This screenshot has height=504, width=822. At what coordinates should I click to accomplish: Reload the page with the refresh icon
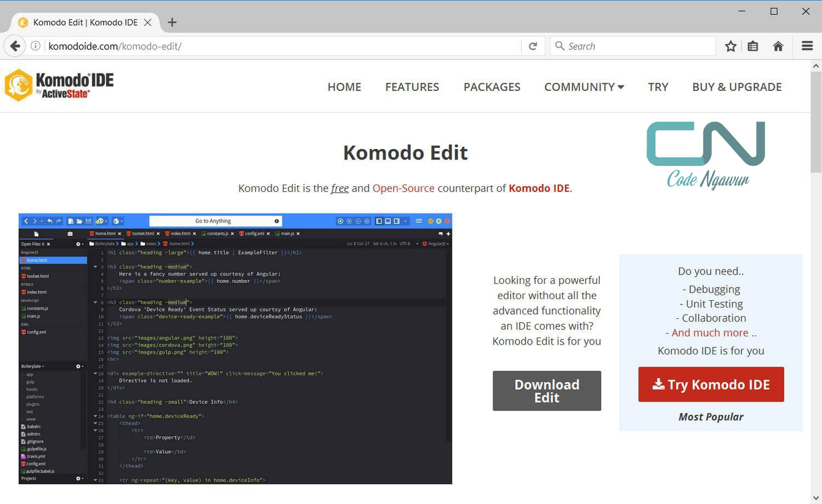click(533, 46)
